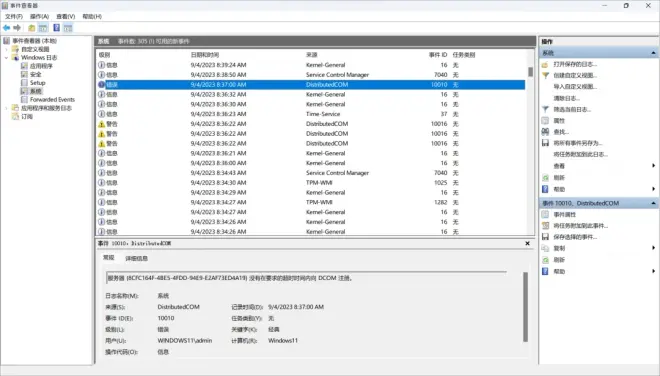The width and height of the screenshot is (660, 376).
Task: Expand 帮助 submenu arrow under 系统 section
Action: pyautogui.click(x=653, y=189)
